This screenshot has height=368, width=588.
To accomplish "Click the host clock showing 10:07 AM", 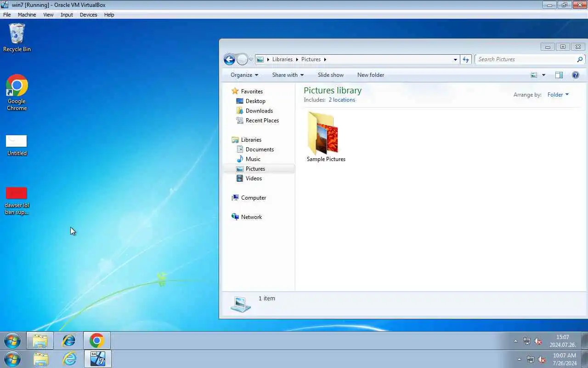I will click(x=565, y=359).
